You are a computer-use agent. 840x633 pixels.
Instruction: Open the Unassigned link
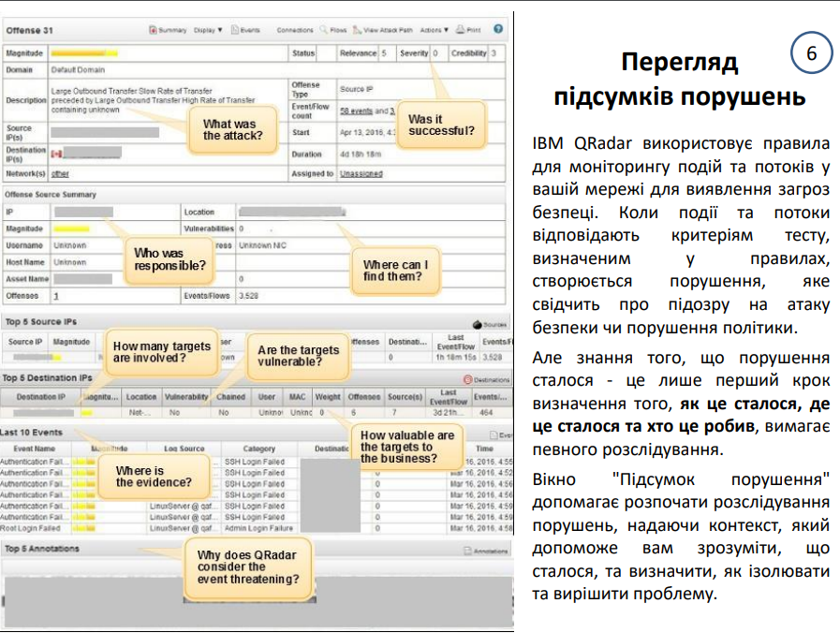tap(361, 173)
